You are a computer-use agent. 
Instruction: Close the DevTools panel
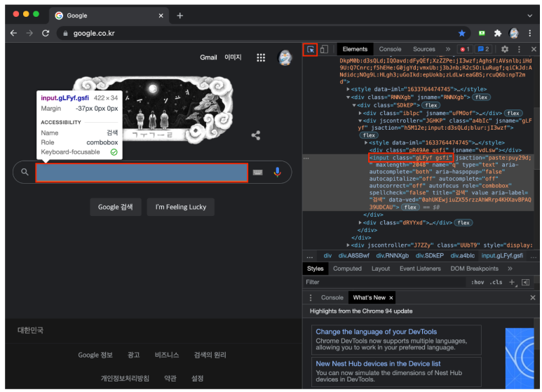(x=534, y=49)
